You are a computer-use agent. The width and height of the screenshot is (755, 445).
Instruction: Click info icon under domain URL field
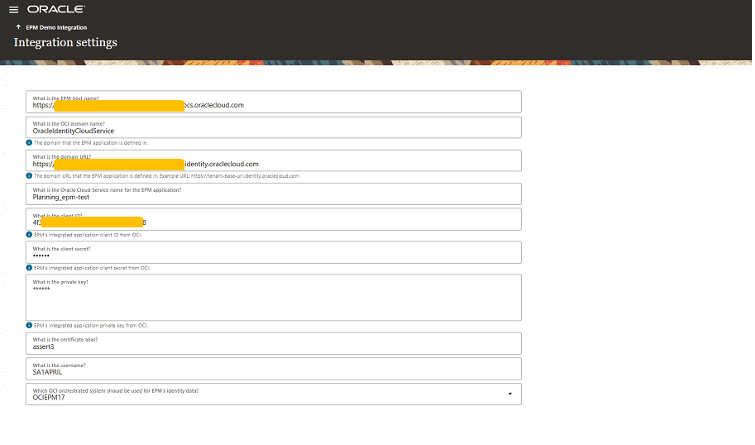click(29, 176)
